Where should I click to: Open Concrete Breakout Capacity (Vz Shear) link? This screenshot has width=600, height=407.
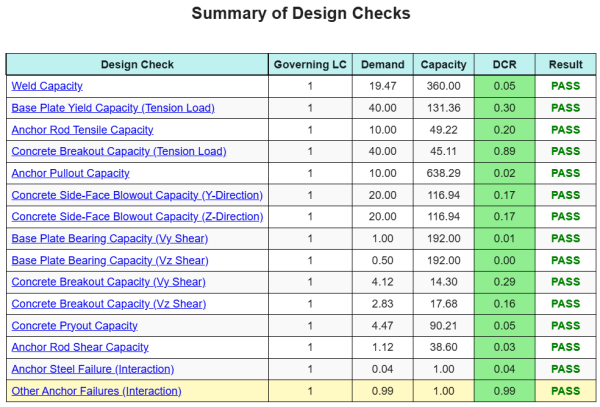click(108, 304)
